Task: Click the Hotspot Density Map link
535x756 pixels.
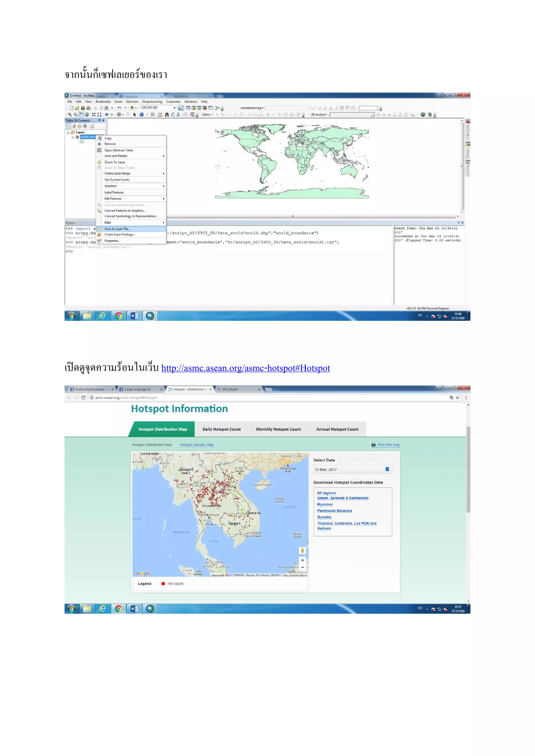Action: pyautogui.click(x=197, y=445)
